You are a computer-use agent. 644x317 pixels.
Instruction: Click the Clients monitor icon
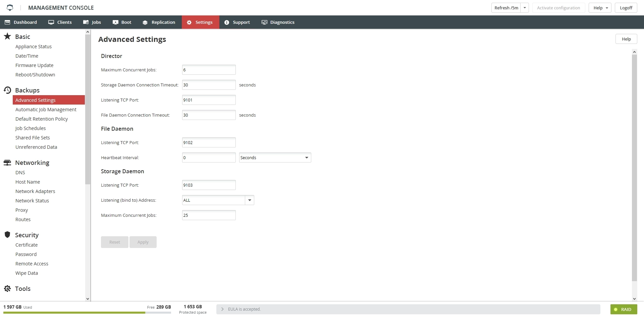(x=51, y=22)
